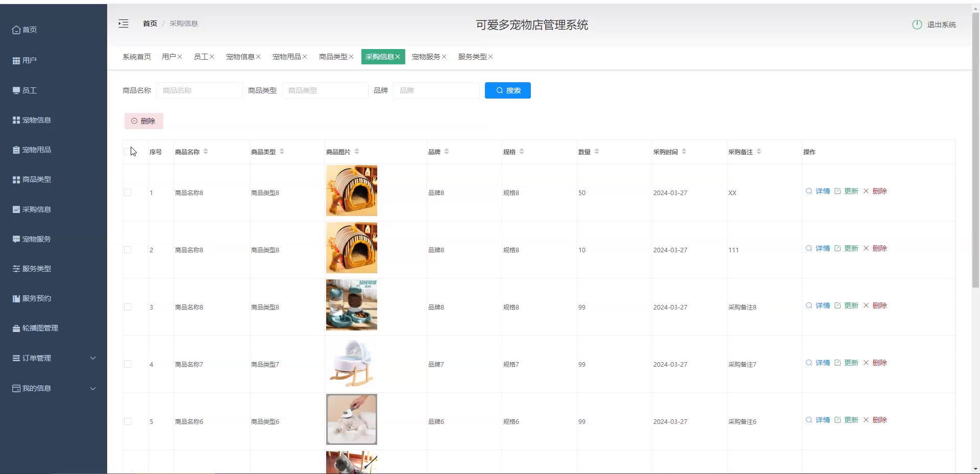Sort table by 采购备注 column
The width and height of the screenshot is (980, 474).
point(759,152)
